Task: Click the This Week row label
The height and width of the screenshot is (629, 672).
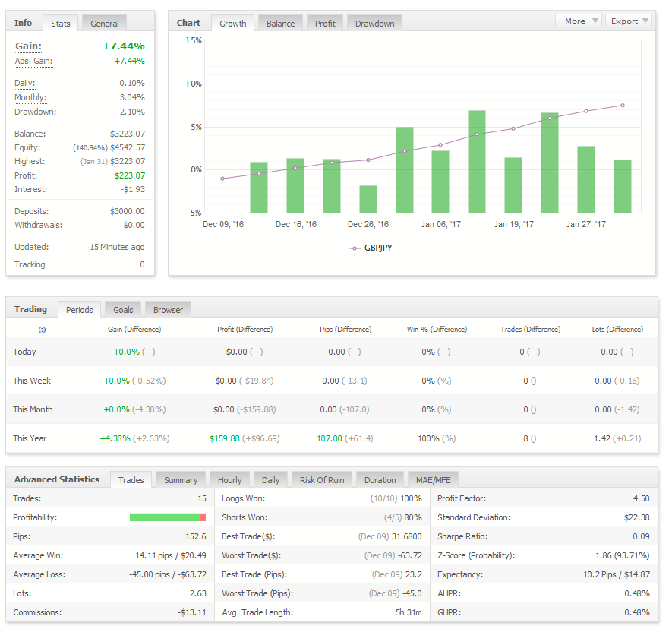Action: tap(32, 381)
